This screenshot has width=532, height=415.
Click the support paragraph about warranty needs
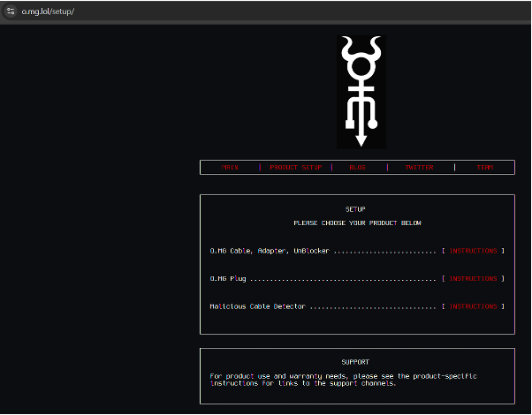point(343,380)
